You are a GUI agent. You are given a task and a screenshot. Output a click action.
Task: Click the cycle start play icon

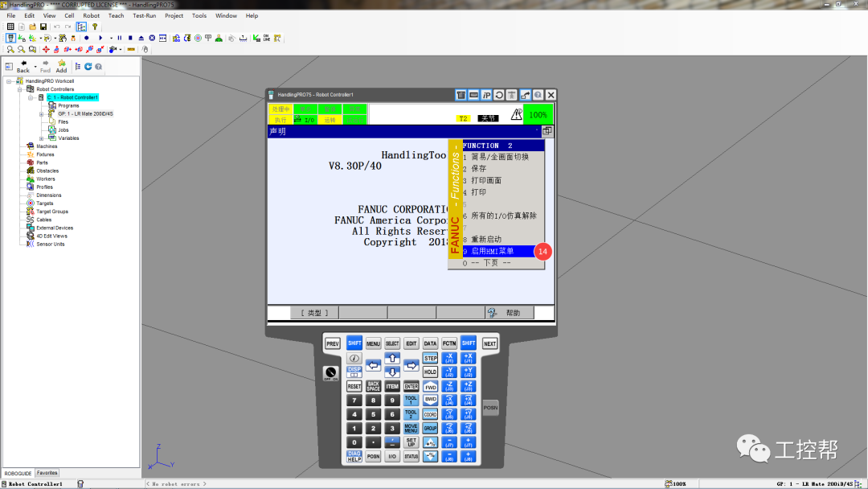point(100,39)
